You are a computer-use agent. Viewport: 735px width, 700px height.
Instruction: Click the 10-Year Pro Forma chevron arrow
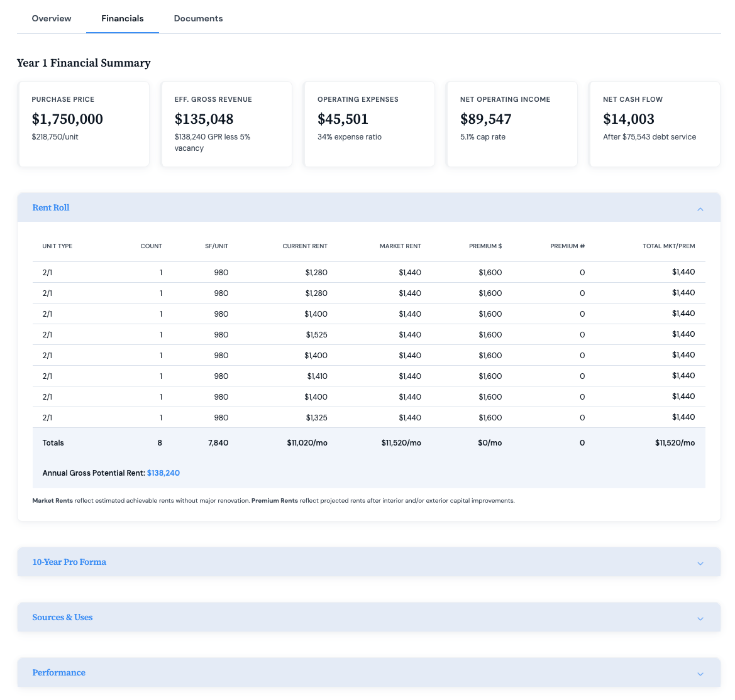click(700, 563)
